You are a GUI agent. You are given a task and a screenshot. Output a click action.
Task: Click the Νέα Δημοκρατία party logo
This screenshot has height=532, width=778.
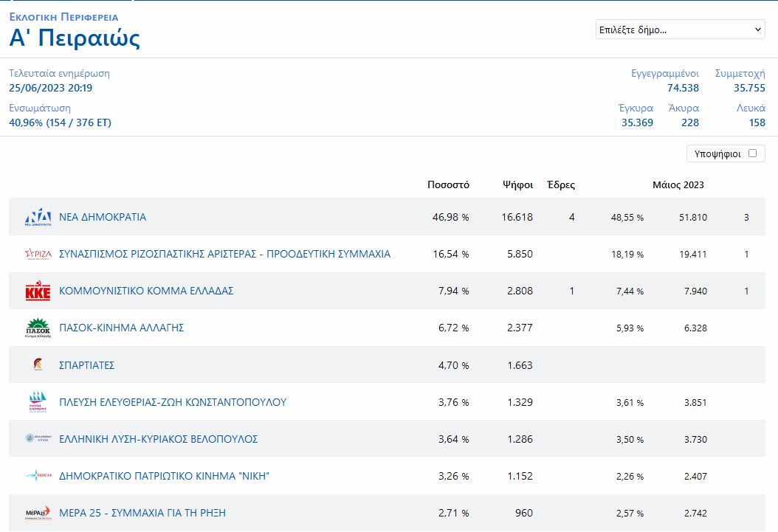(x=38, y=217)
